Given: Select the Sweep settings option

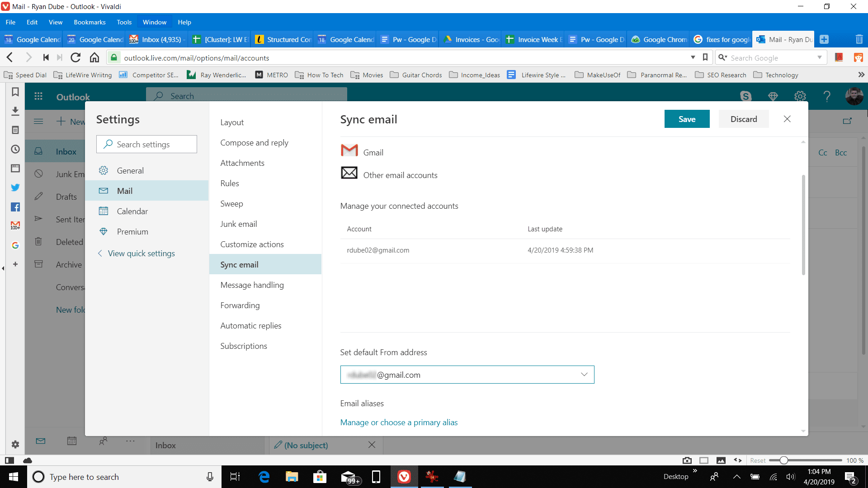Looking at the screenshot, I should tap(231, 203).
